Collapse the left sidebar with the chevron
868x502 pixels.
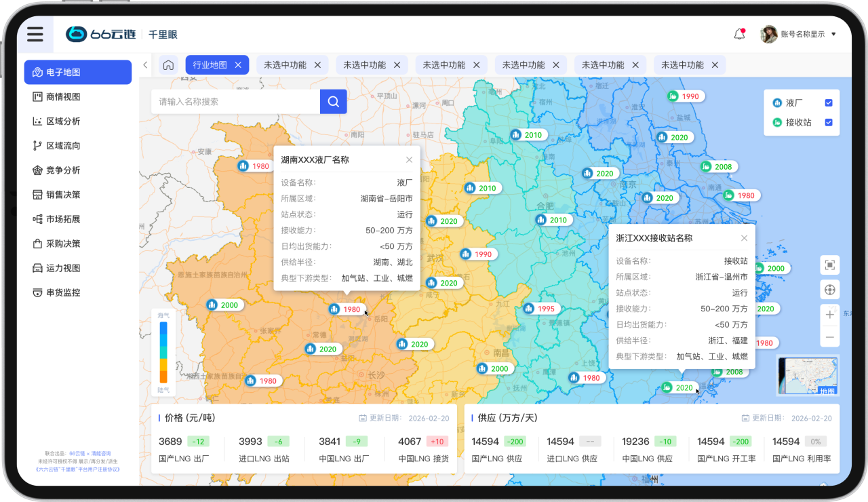click(145, 65)
